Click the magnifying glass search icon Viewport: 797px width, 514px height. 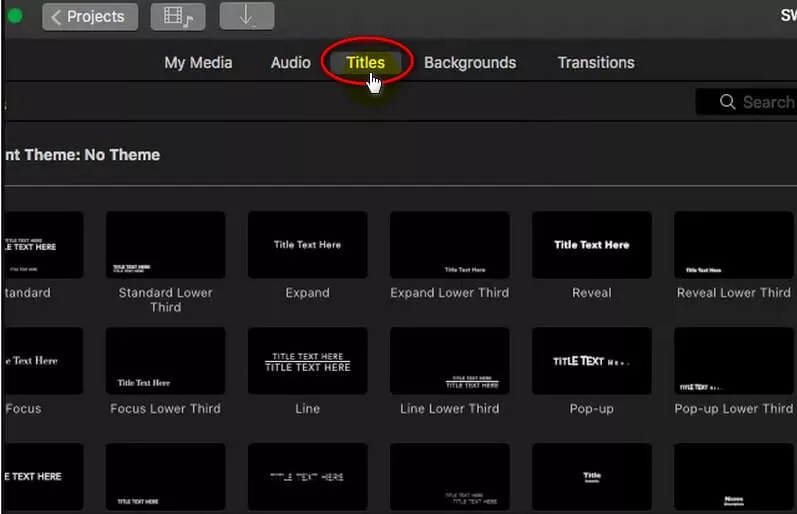coord(727,102)
